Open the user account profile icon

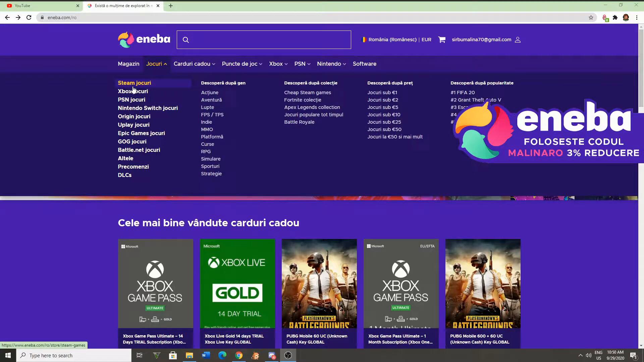click(x=518, y=40)
